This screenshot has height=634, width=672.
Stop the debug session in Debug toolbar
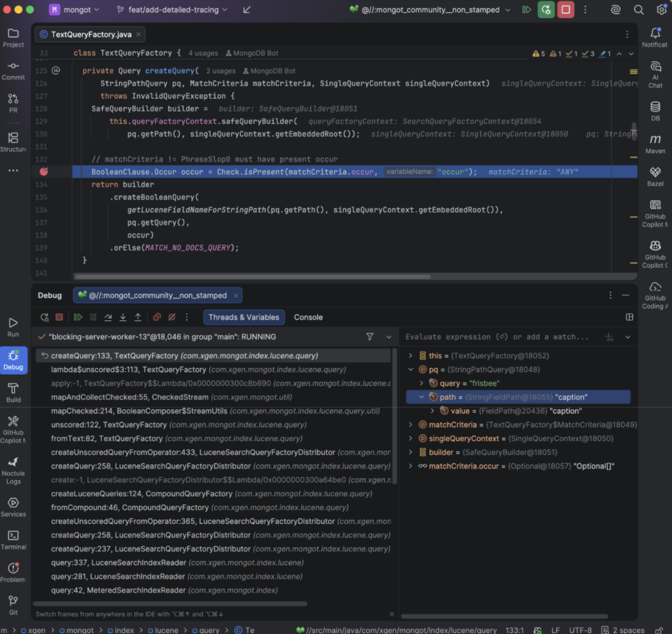tap(59, 317)
